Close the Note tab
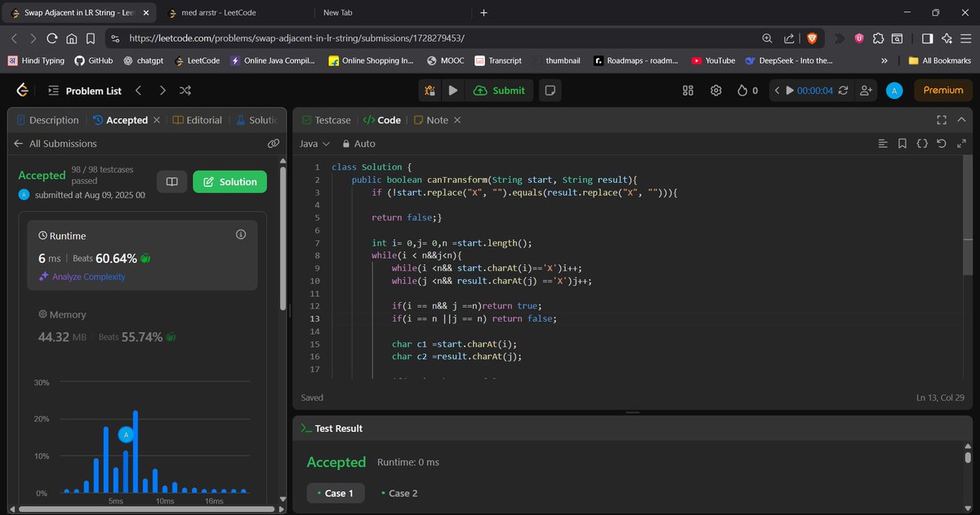 457,120
